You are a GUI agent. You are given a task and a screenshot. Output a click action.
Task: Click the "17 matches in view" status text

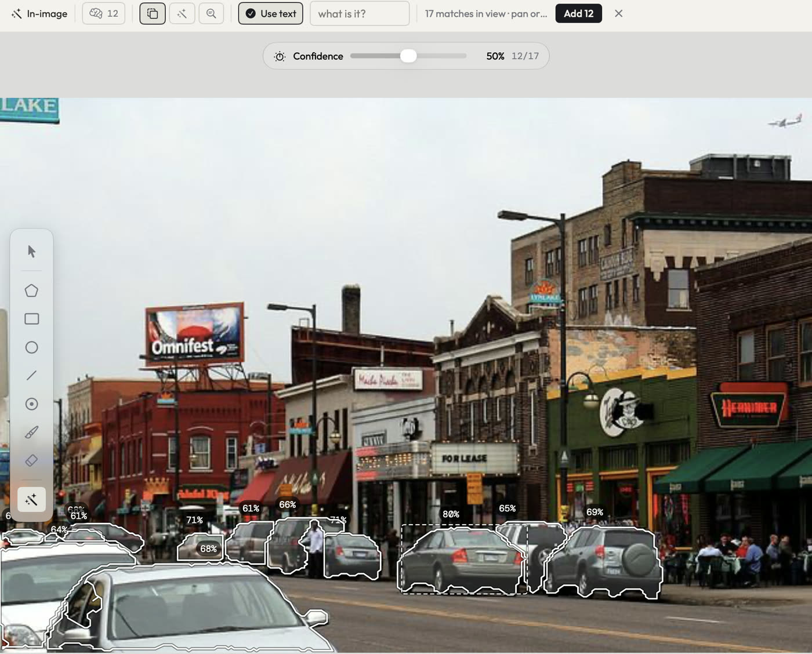coord(485,13)
